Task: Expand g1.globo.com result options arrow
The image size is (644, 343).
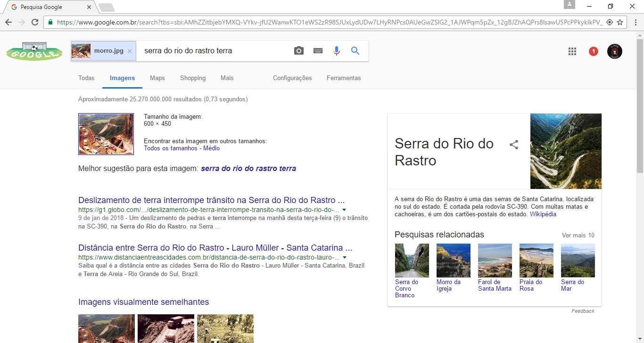Action: pos(344,210)
